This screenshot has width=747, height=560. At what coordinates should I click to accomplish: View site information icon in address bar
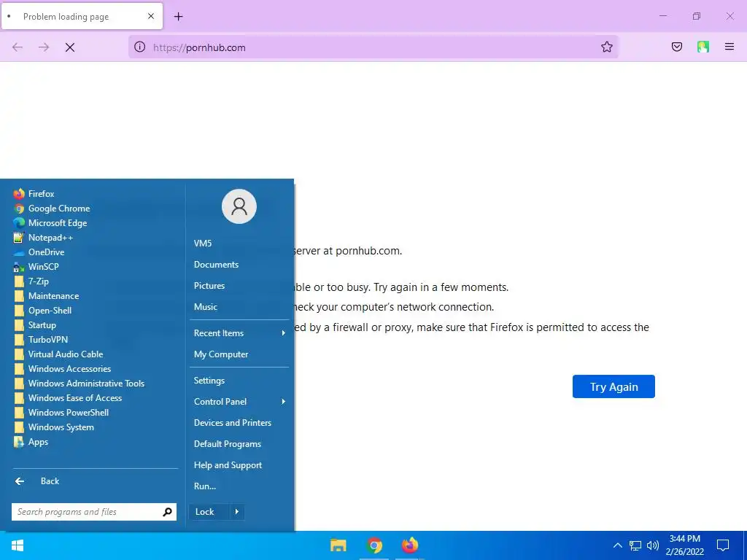(139, 47)
